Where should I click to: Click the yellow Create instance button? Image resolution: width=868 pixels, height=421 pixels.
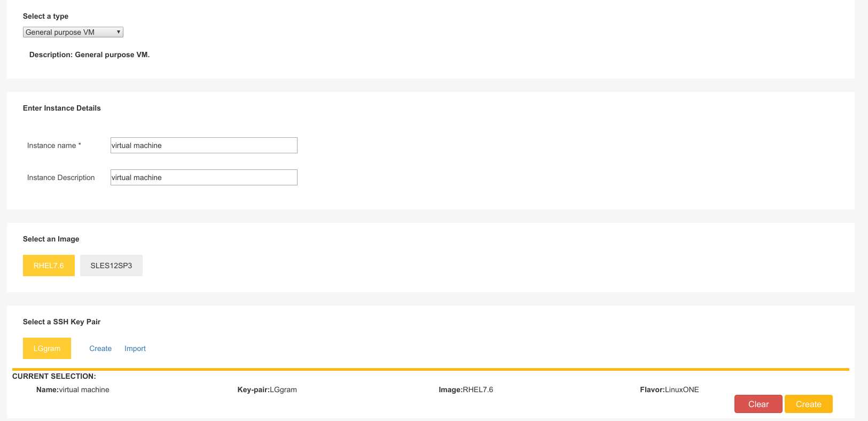tap(809, 404)
